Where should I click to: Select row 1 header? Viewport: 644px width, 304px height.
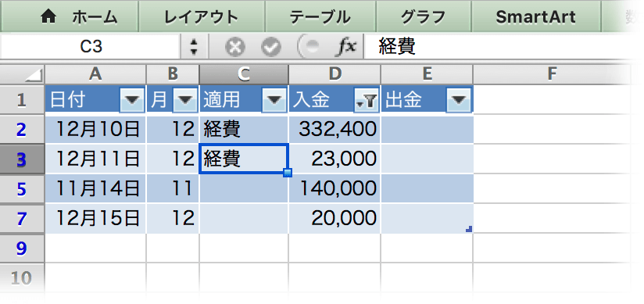[22, 99]
